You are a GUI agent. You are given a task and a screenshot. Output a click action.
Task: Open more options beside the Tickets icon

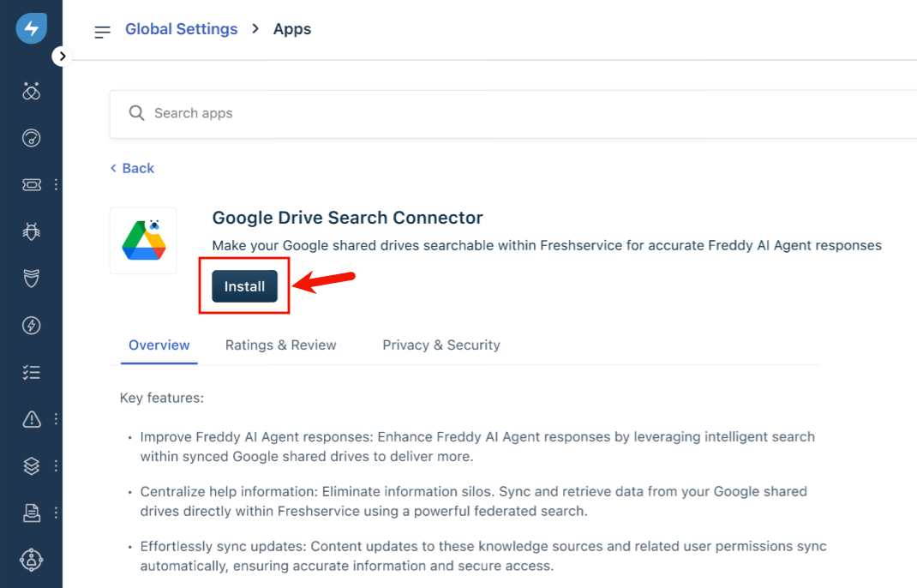(57, 185)
